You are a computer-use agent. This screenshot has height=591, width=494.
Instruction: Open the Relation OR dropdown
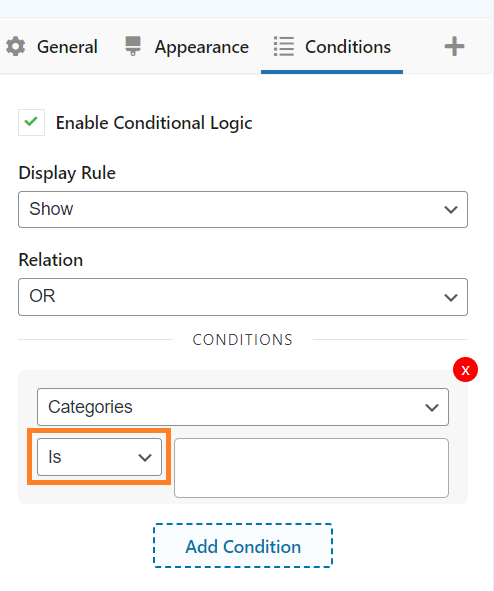[x=243, y=297]
